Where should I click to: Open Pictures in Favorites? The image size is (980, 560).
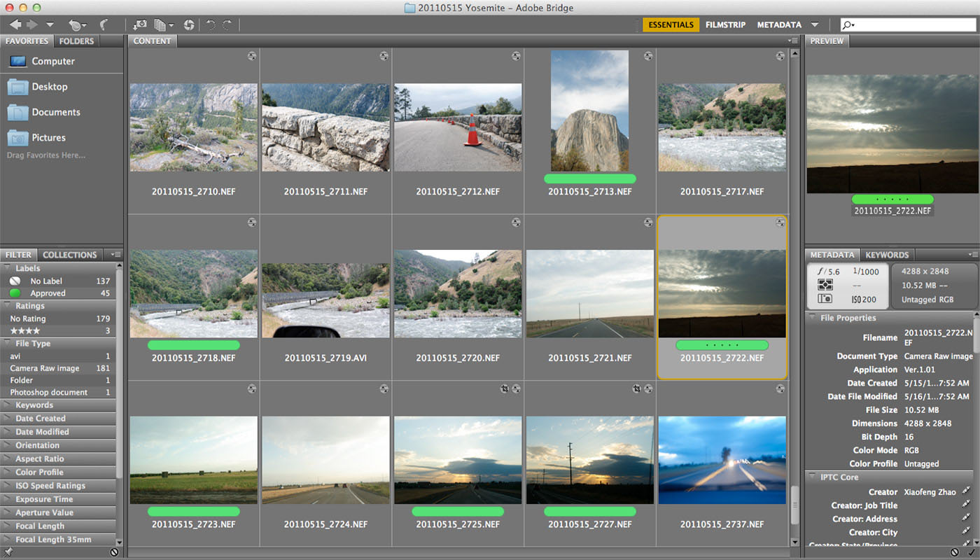click(x=48, y=138)
